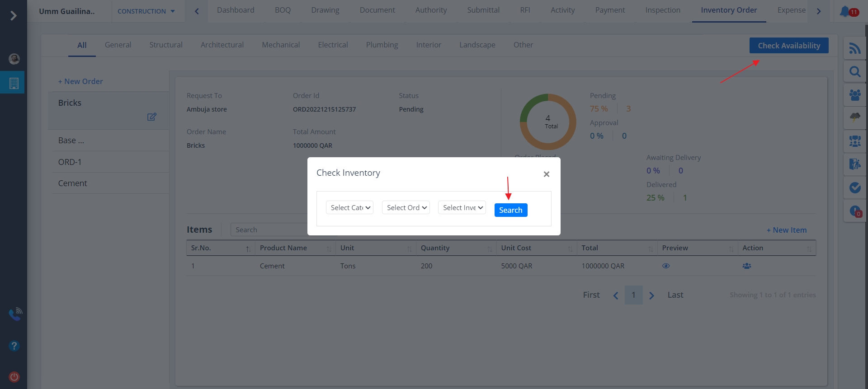The height and width of the screenshot is (389, 868).
Task: Go to the Dashboard tab
Action: tap(236, 10)
